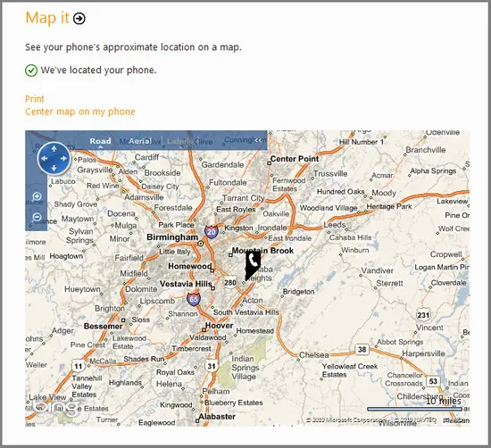Switch to Road map view

(100, 141)
